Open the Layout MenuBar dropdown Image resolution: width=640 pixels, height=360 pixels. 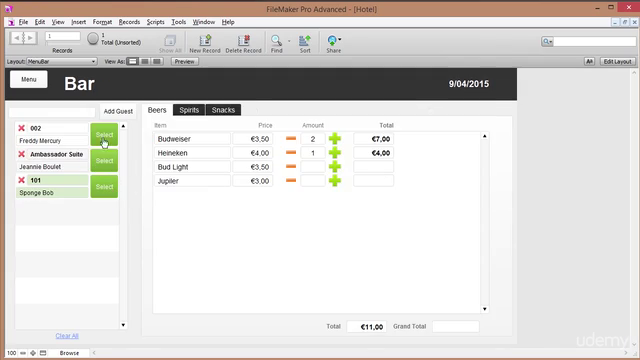62,62
